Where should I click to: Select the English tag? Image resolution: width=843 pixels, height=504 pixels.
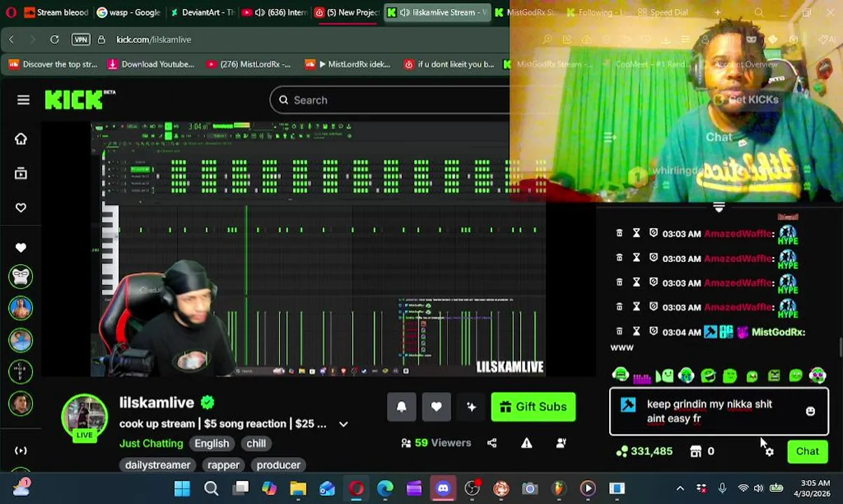211,443
